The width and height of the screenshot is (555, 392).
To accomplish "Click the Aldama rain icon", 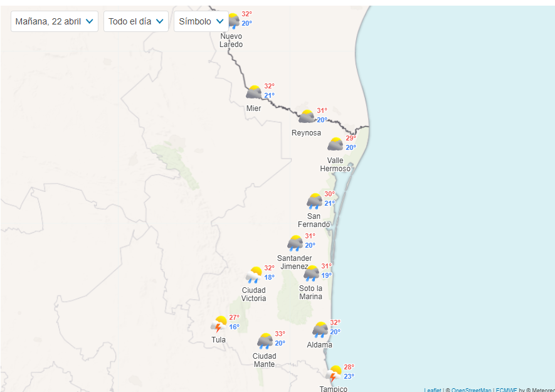I will 320,329.
